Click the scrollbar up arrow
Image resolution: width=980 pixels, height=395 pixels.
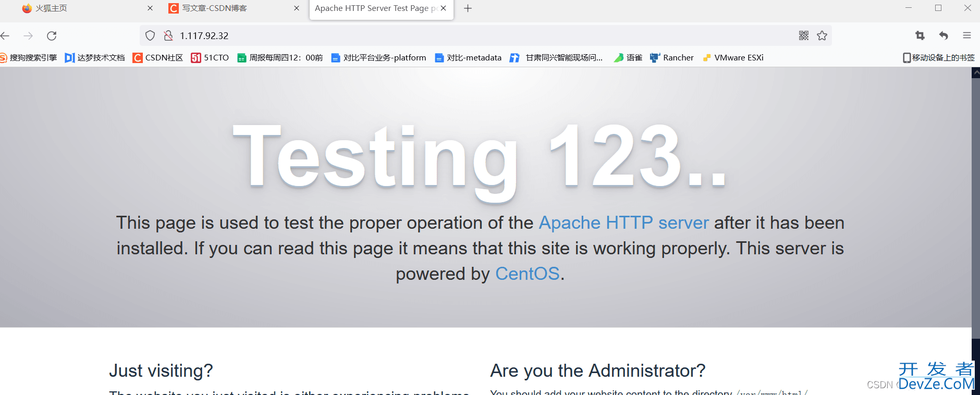pos(976,73)
